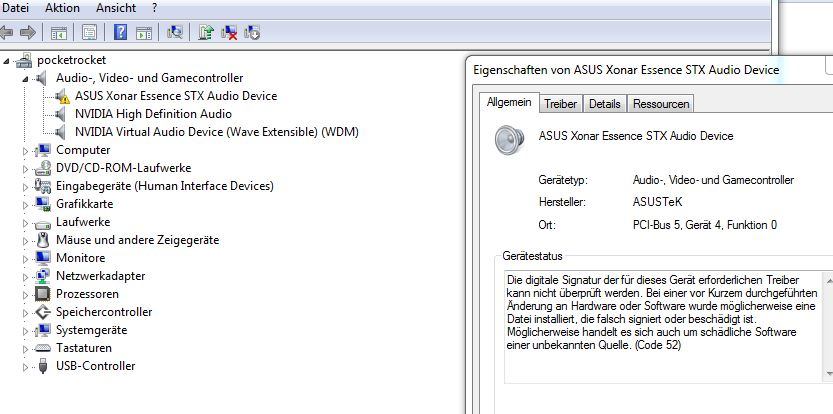Select the Speichercontroller tree row label

point(104,312)
